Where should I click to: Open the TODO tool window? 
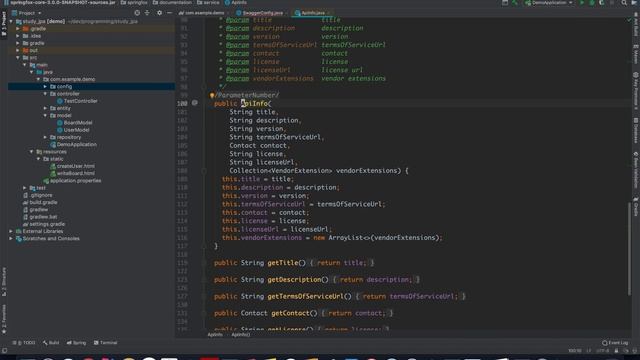point(24,343)
